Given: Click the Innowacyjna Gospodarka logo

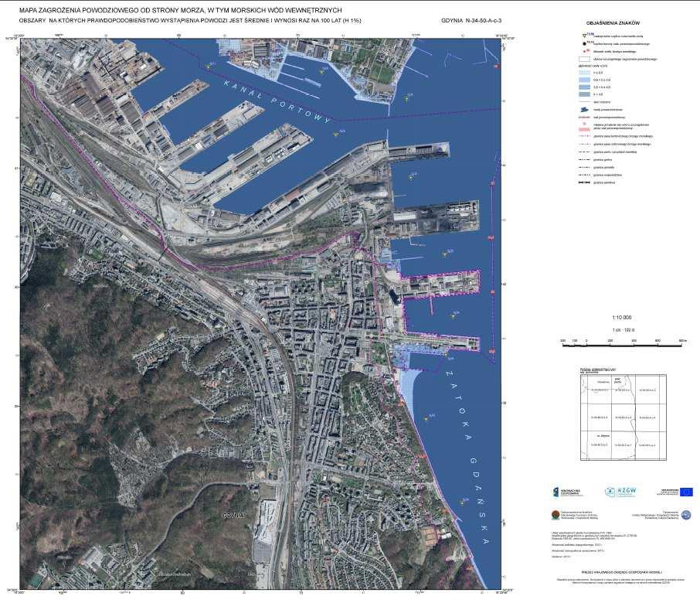Looking at the screenshot, I should click(568, 492).
